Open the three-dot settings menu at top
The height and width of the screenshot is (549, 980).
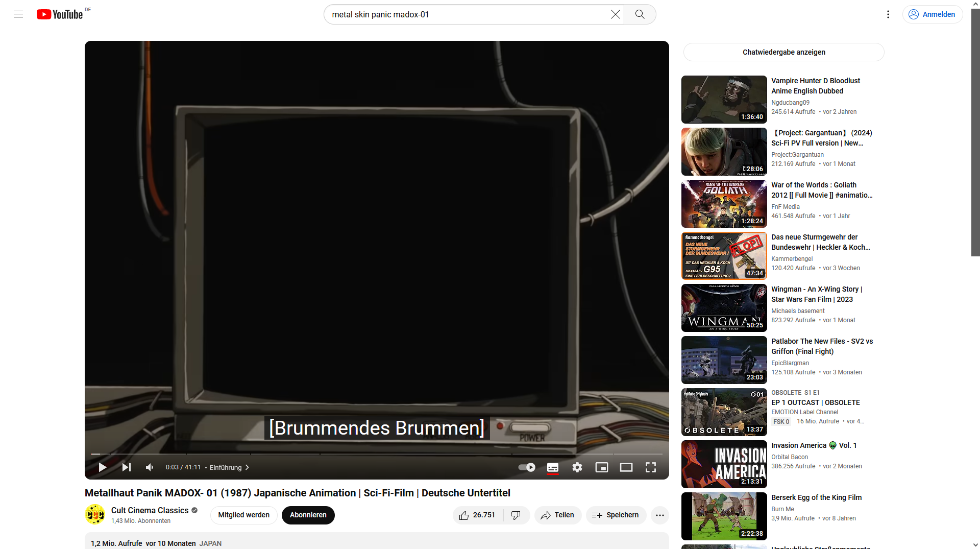tap(888, 14)
